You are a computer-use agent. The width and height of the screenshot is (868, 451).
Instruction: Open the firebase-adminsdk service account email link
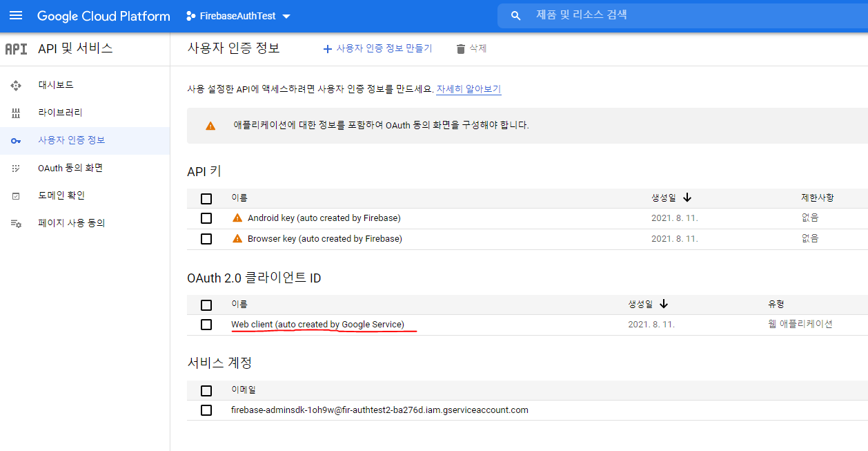[x=379, y=410]
